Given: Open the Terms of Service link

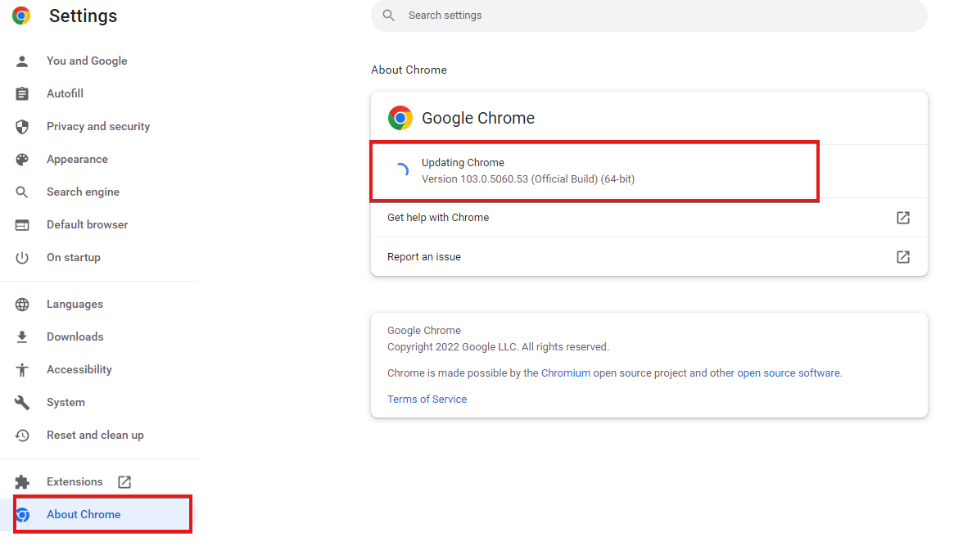Looking at the screenshot, I should [x=427, y=400].
